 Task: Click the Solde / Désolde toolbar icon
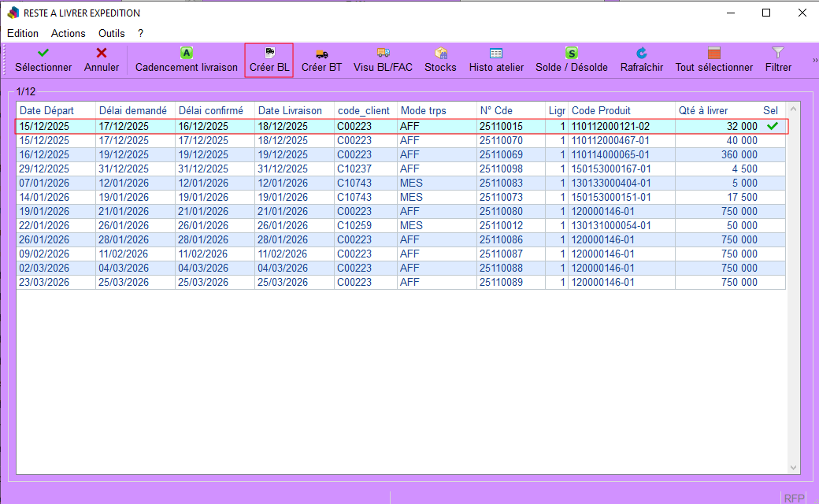pos(572,54)
